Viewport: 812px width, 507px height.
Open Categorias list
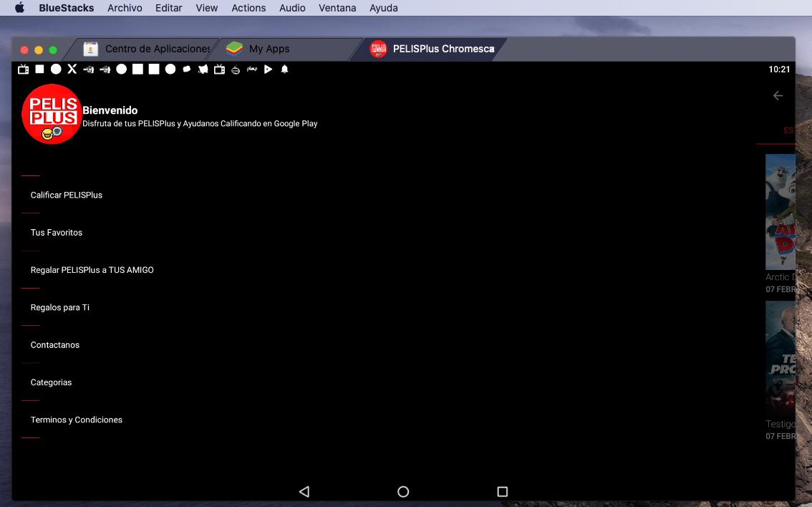(52, 382)
